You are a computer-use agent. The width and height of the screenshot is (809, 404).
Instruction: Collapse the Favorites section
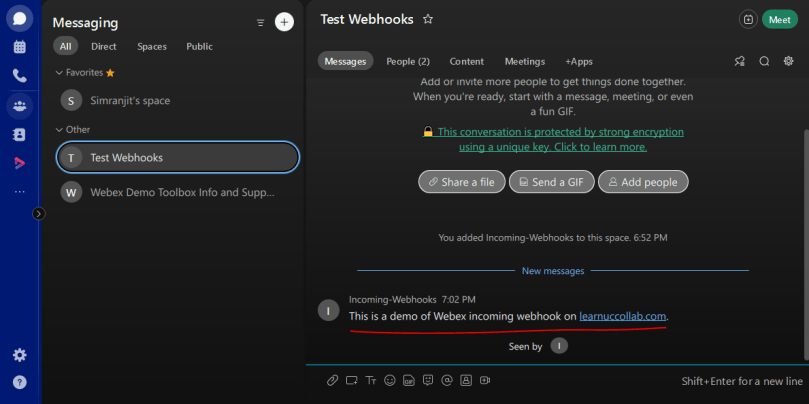pyautogui.click(x=59, y=73)
